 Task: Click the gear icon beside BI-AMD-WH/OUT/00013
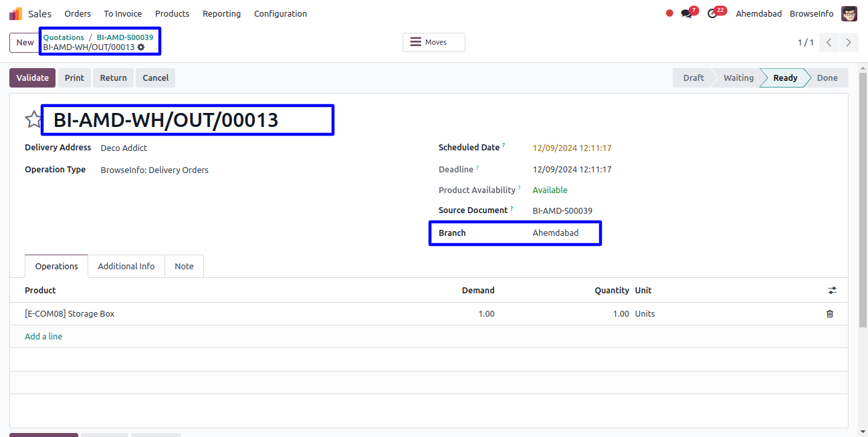click(x=141, y=47)
